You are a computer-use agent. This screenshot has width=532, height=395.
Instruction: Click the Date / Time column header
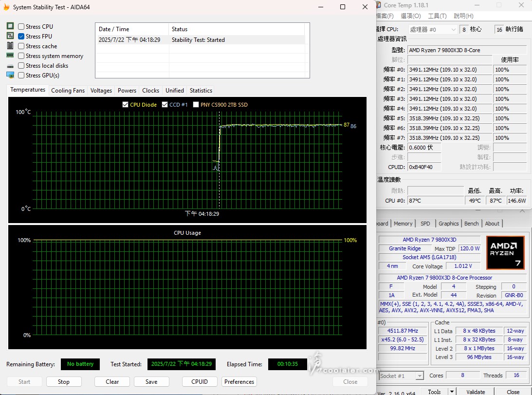click(x=132, y=29)
